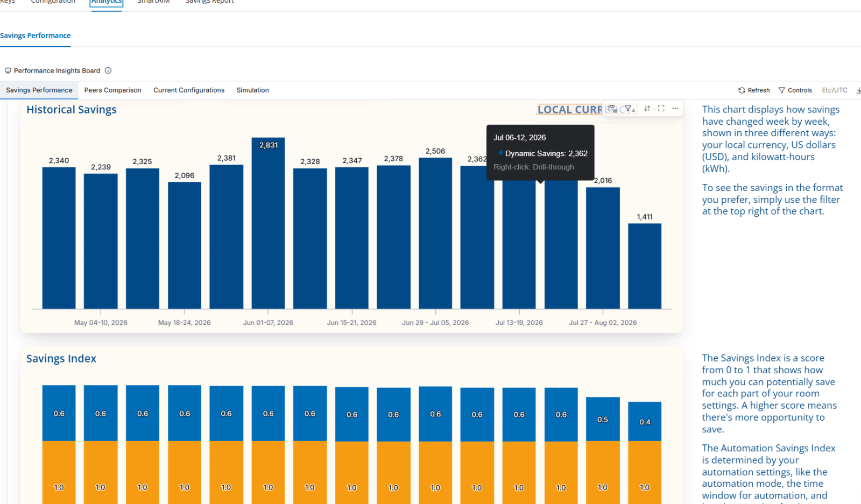Click the Refresh button in the board toolbar
The image size is (861, 504).
[x=754, y=90]
